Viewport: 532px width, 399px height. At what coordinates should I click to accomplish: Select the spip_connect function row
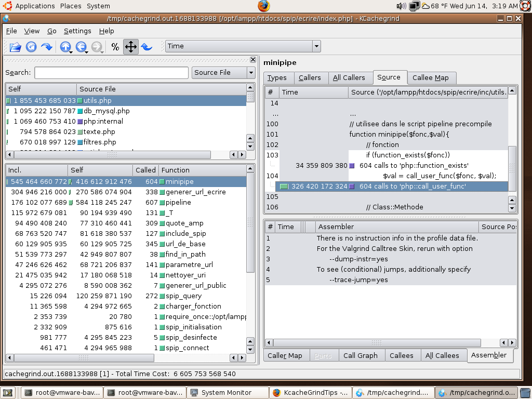click(x=126, y=348)
